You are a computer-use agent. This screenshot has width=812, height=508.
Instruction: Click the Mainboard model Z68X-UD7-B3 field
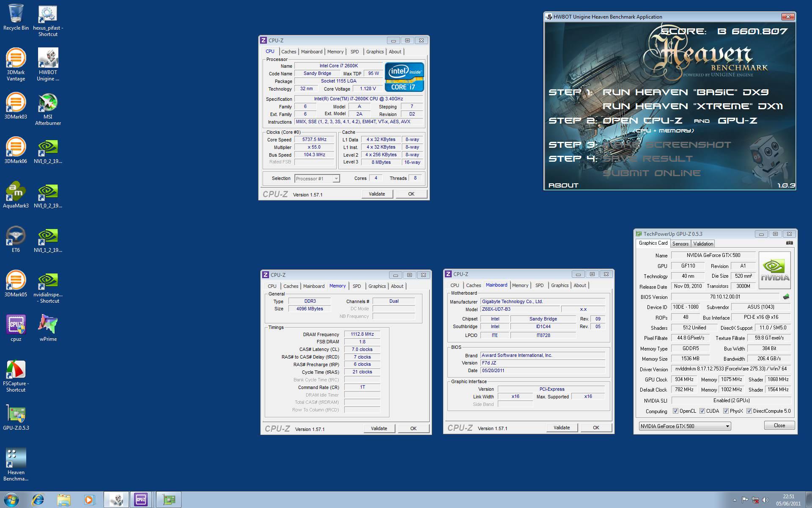[x=520, y=309]
